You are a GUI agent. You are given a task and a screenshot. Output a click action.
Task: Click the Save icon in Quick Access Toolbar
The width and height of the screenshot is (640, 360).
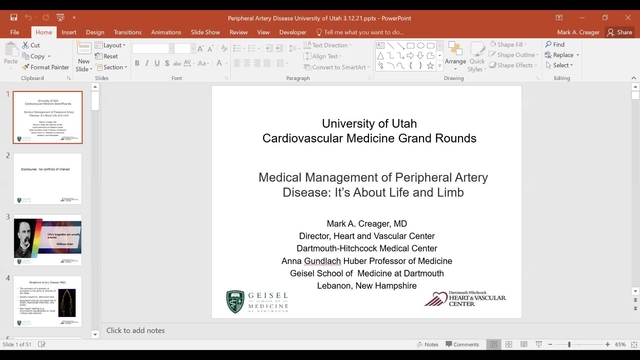coord(13,18)
